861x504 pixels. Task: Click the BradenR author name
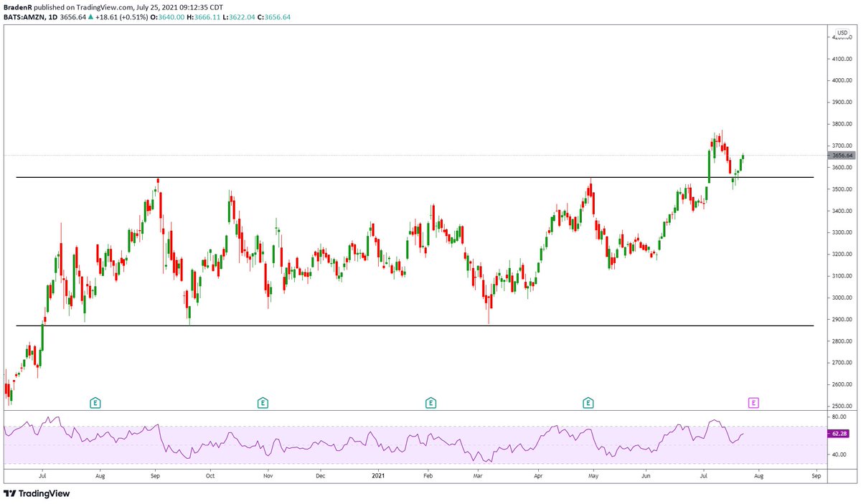pos(18,6)
